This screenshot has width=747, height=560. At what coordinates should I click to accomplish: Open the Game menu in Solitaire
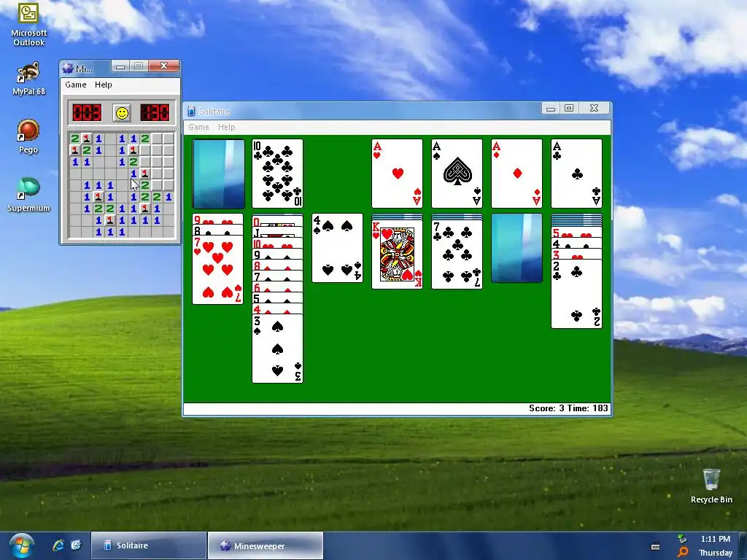[x=198, y=127]
